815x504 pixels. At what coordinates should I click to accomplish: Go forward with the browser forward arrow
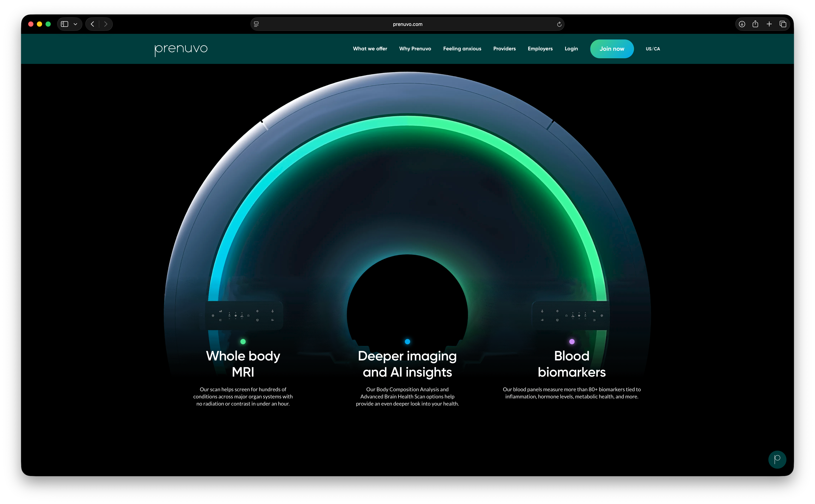coord(106,24)
